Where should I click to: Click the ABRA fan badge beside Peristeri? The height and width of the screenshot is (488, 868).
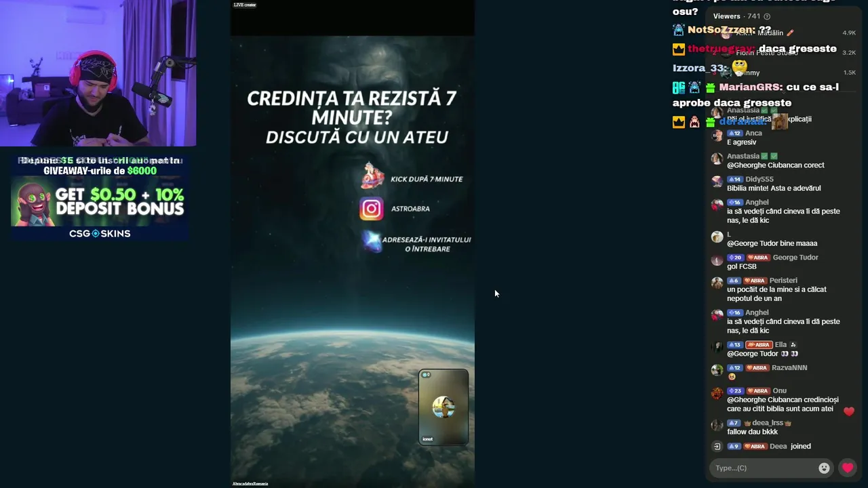(x=756, y=281)
